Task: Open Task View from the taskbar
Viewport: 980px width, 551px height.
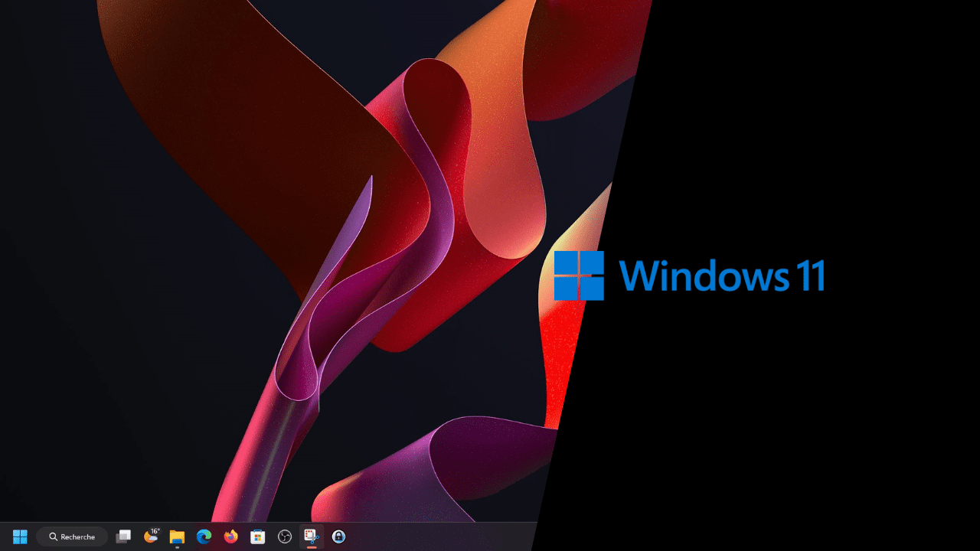Action: (x=123, y=536)
